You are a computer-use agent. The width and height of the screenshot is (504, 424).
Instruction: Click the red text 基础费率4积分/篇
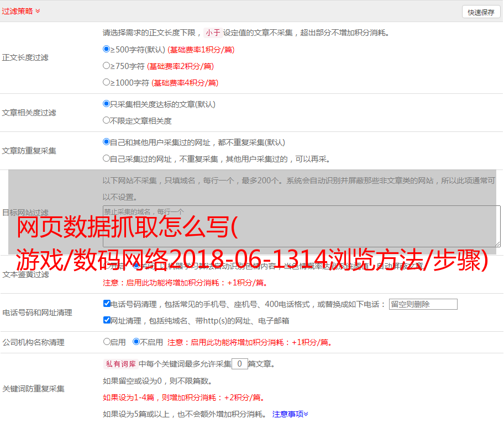pos(185,83)
